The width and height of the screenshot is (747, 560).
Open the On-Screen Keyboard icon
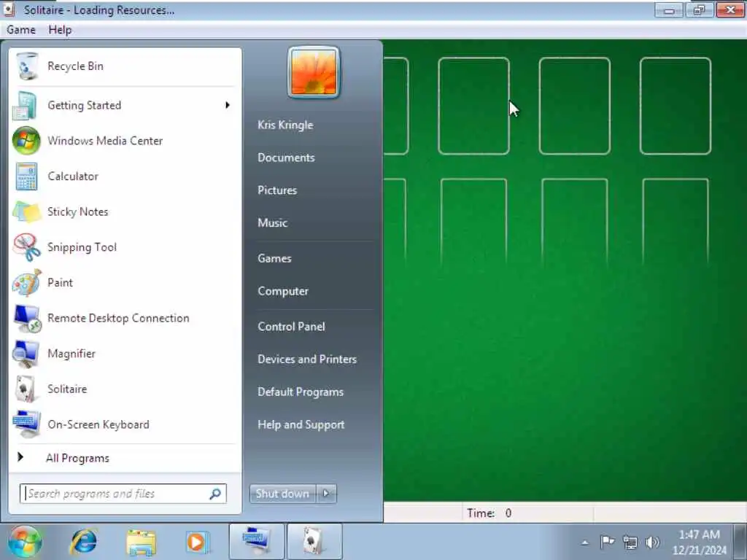pos(27,424)
